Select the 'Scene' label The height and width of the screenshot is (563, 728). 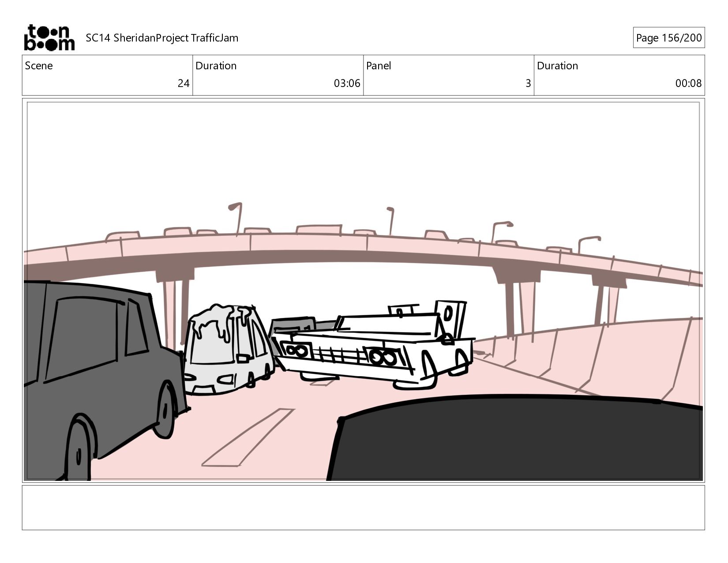[x=39, y=66]
